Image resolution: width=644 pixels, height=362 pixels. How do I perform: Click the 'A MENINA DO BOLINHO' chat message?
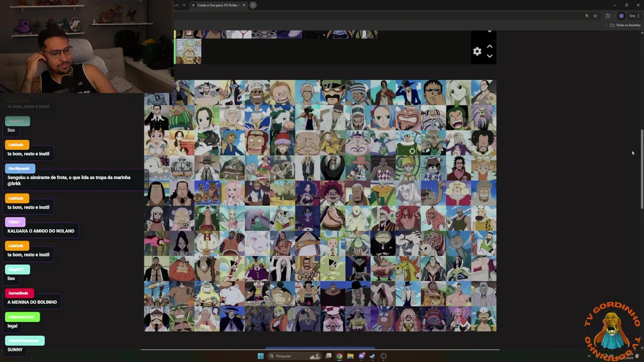pyautogui.click(x=32, y=302)
